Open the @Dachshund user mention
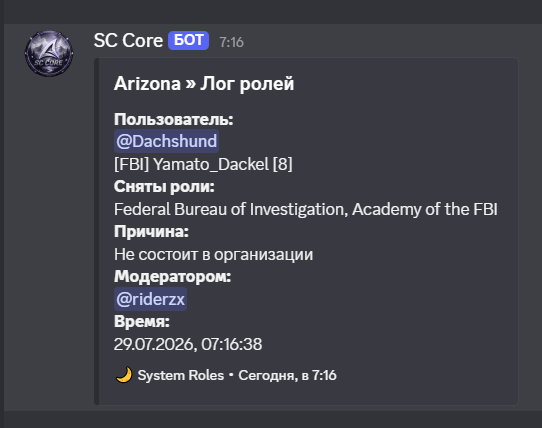Screen dimensions: 542x428 point(166,141)
